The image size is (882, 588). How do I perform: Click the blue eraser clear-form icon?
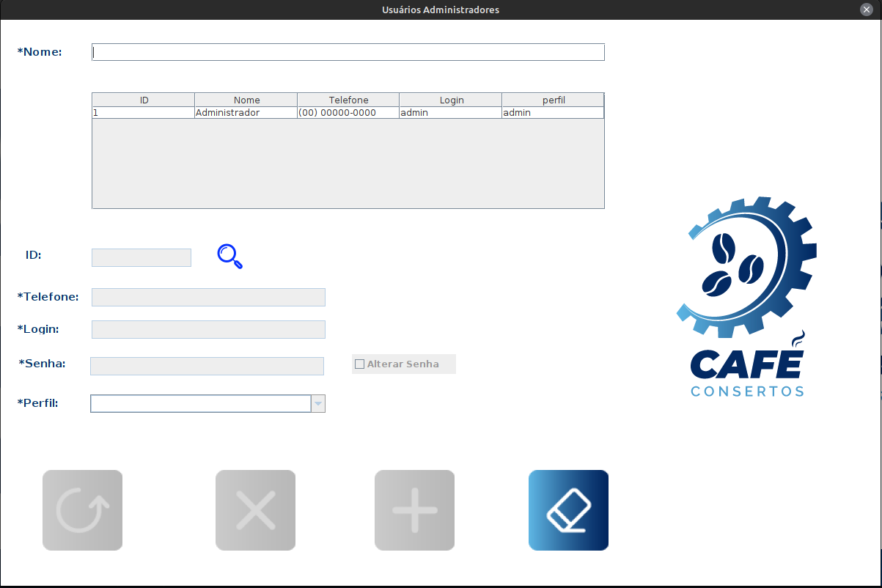(568, 510)
